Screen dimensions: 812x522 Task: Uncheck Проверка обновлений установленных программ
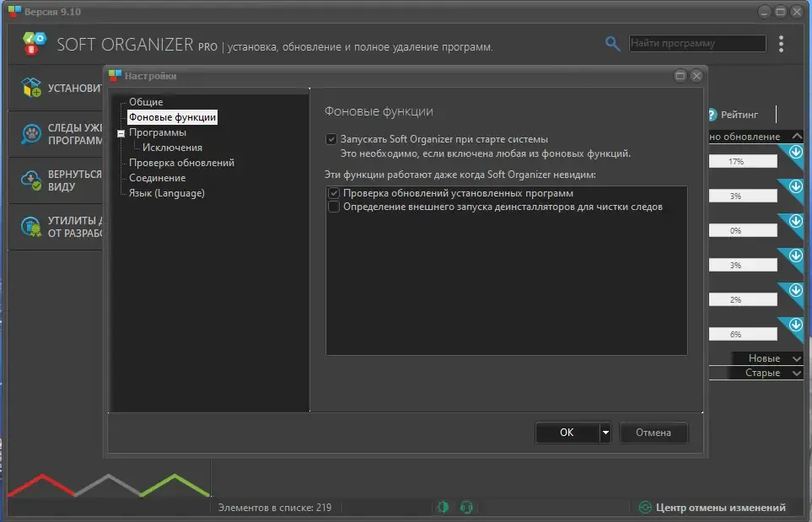334,193
